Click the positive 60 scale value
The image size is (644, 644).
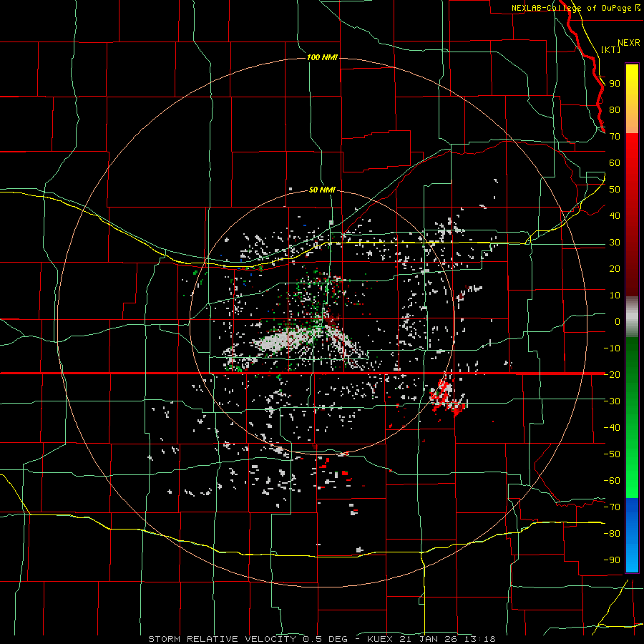coord(615,163)
